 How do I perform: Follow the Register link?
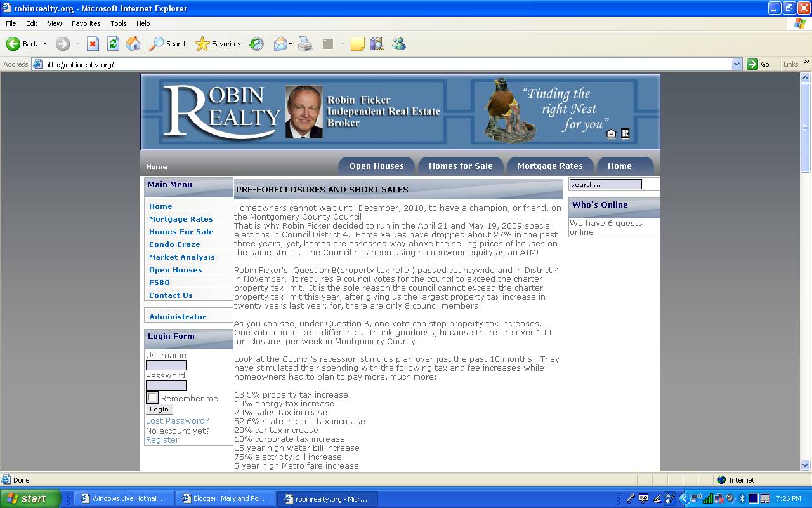[x=162, y=439]
